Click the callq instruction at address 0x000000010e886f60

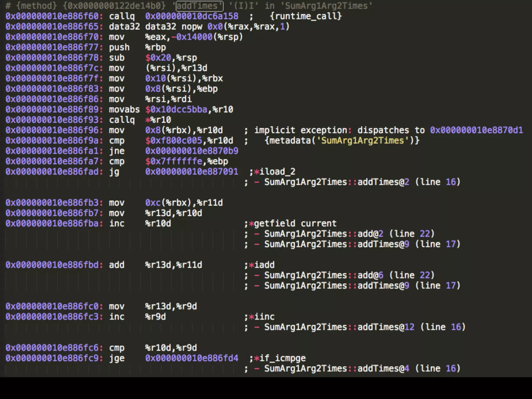coord(122,16)
